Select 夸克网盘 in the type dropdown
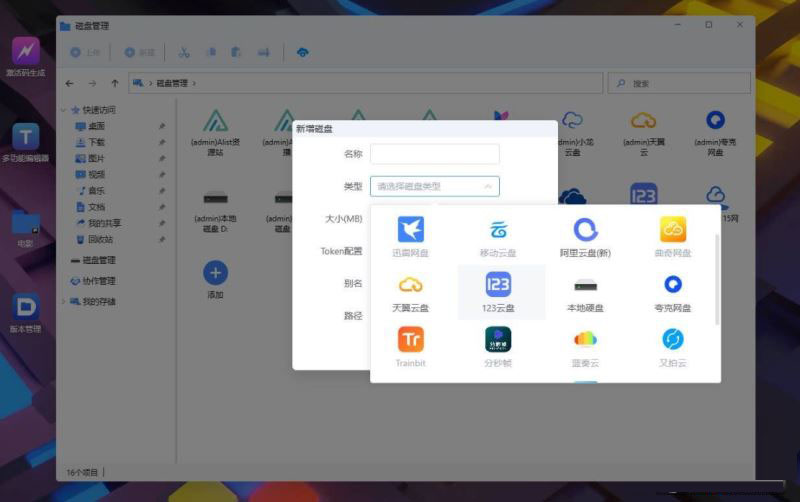The image size is (800, 502). tap(672, 292)
